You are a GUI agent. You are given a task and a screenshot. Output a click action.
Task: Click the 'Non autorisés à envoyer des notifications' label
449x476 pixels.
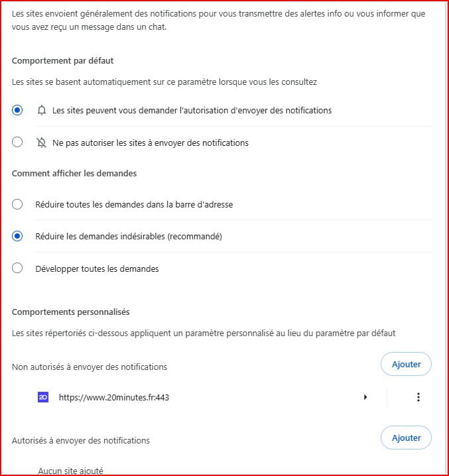coord(90,367)
